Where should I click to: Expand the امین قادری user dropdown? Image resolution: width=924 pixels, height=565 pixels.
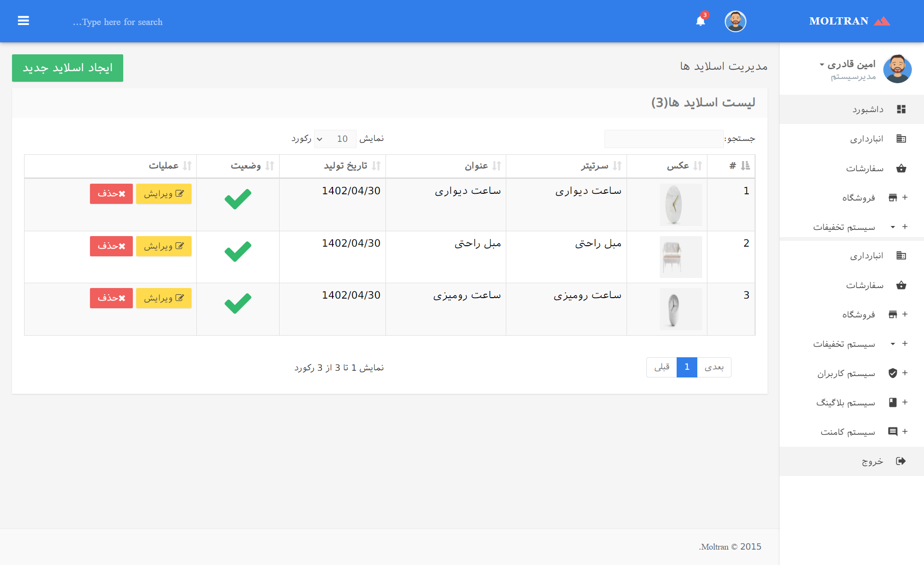point(847,64)
